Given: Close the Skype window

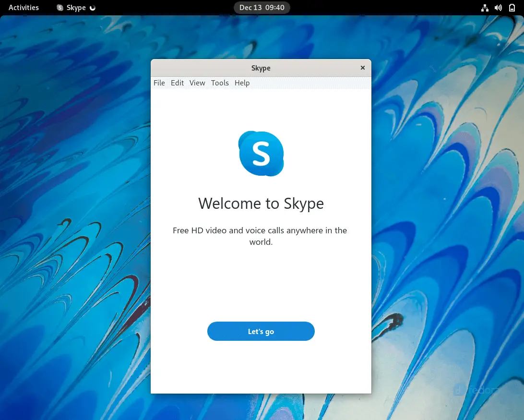Looking at the screenshot, I should (x=363, y=68).
